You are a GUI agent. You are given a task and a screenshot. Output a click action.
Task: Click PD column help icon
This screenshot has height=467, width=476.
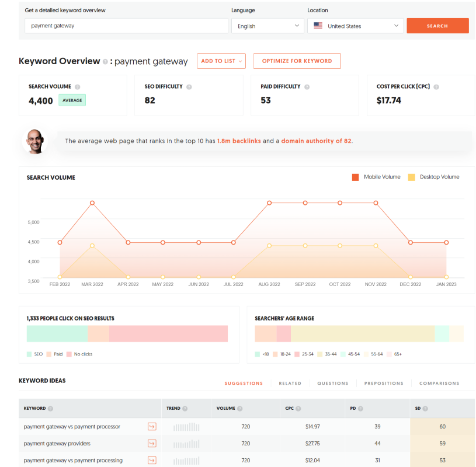coord(360,409)
